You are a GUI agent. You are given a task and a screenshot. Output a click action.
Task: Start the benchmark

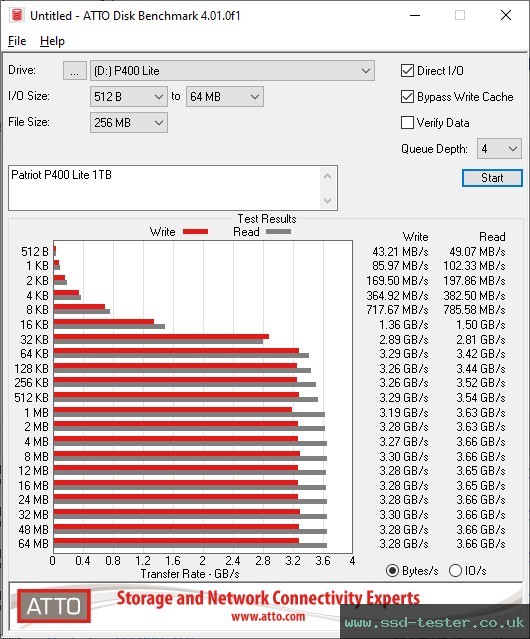[x=492, y=178]
